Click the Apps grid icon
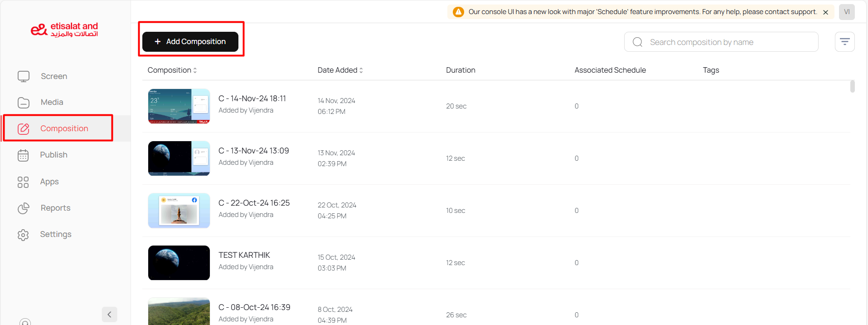The width and height of the screenshot is (868, 325). (x=23, y=182)
